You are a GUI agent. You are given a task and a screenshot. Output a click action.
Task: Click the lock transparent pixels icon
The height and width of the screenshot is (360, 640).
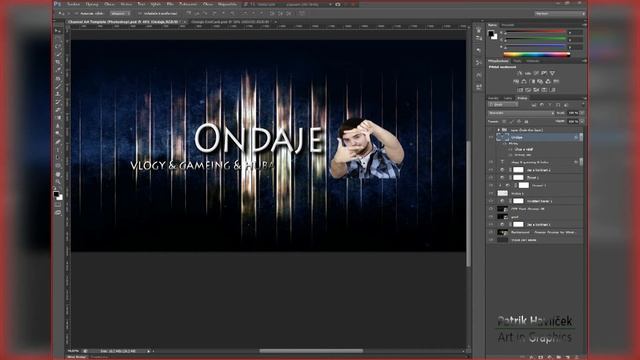(x=504, y=122)
